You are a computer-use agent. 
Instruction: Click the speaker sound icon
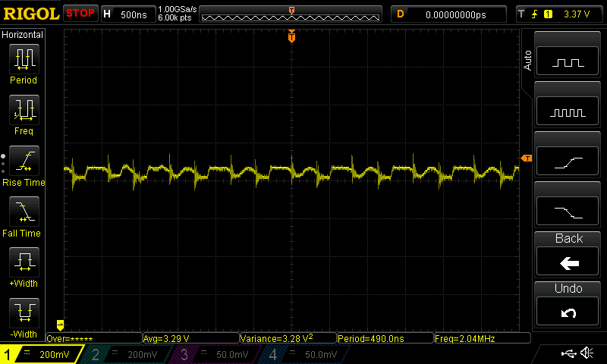[587, 353]
